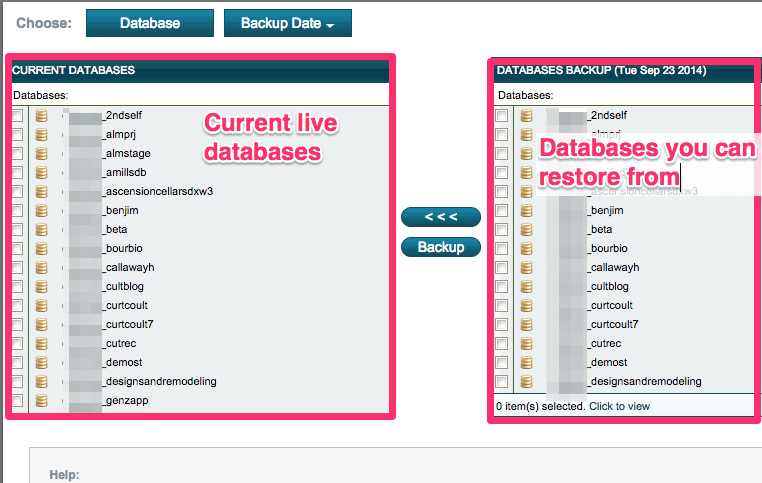Click database icon for _designsandremodeling in Databases Backup
This screenshot has height=483, width=762.
pos(526,381)
